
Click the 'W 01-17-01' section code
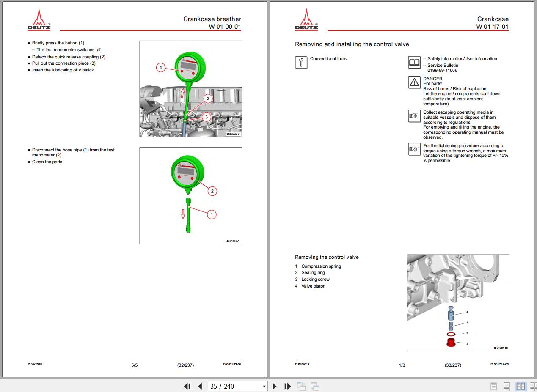coord(493,27)
